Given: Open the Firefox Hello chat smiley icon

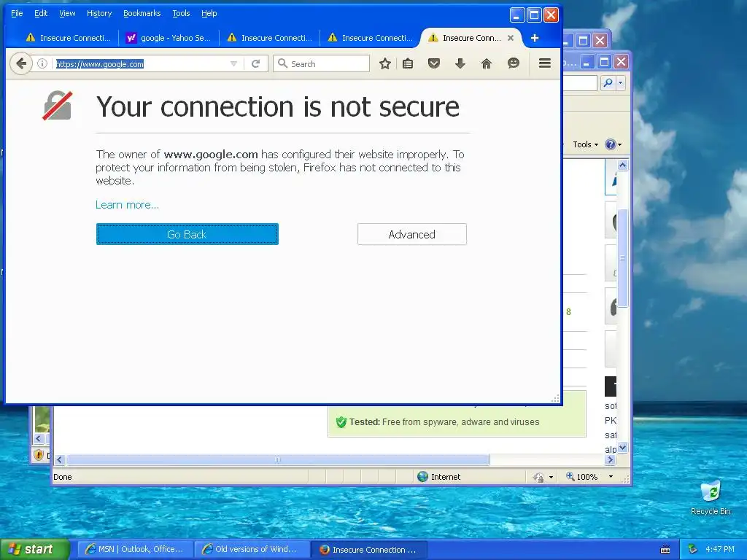Looking at the screenshot, I should point(513,63).
